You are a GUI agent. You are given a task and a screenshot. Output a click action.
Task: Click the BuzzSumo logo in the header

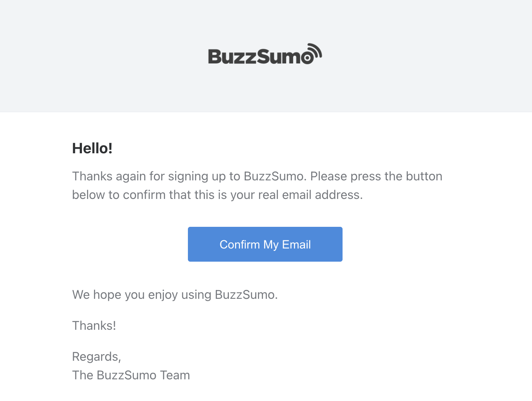265,55
